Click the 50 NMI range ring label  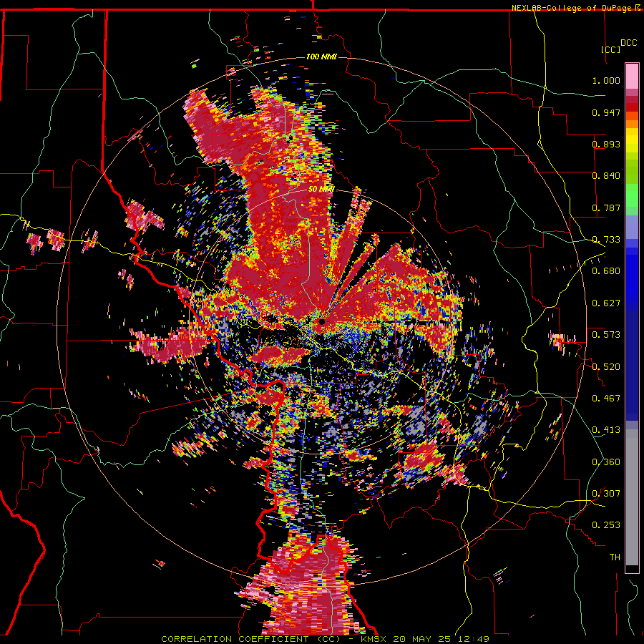pos(321,189)
